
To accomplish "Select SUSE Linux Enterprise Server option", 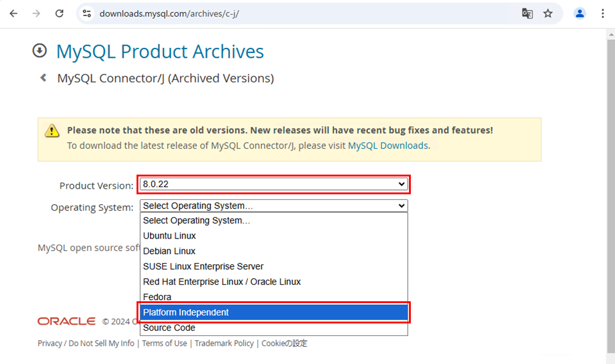I will tap(274, 266).
